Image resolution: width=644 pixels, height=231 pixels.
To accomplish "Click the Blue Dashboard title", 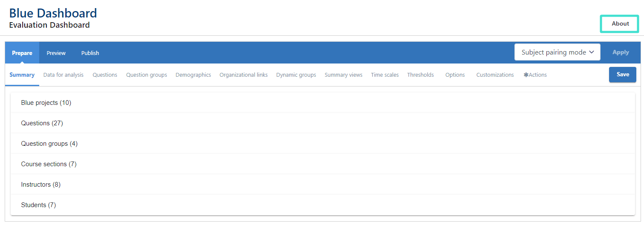I will coord(53,13).
